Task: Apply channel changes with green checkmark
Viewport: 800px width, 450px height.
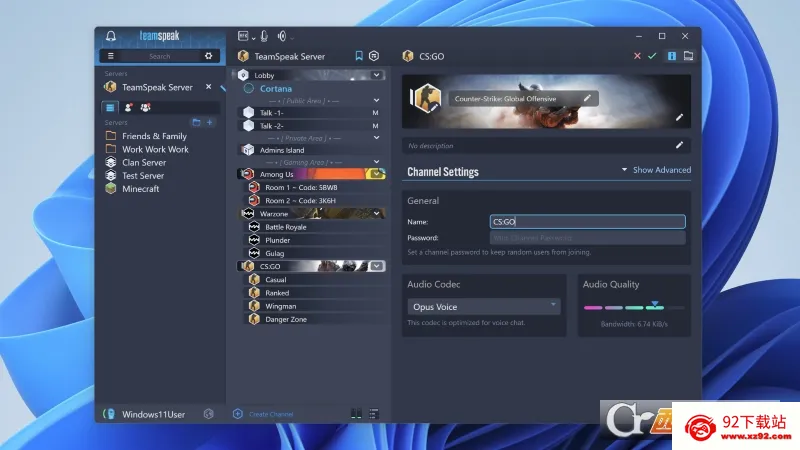Action: pyautogui.click(x=652, y=56)
